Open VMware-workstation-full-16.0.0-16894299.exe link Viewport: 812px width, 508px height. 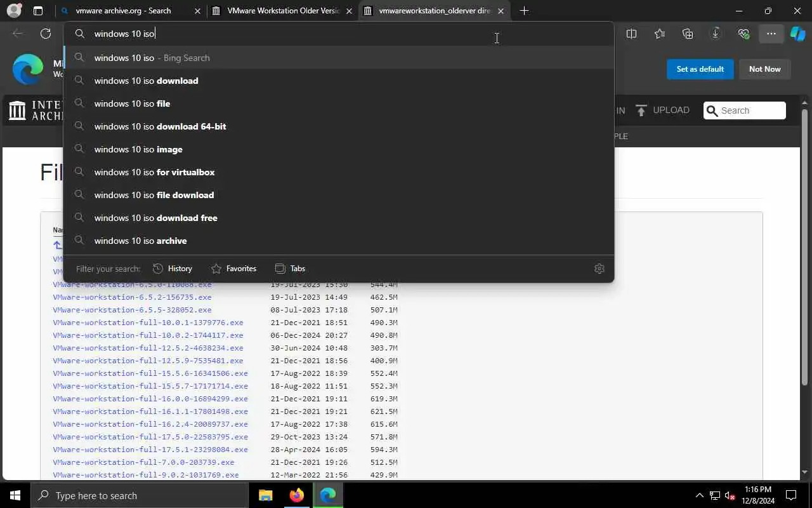150,399
